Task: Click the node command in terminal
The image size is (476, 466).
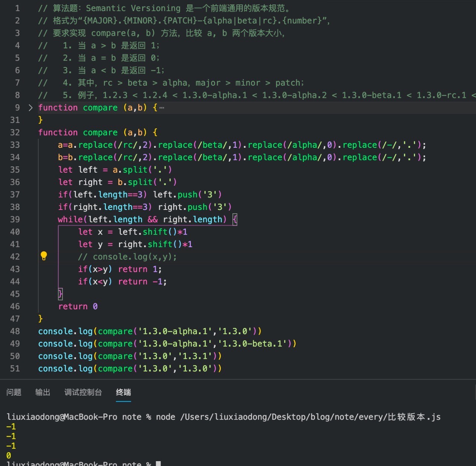Action: click(x=298, y=417)
